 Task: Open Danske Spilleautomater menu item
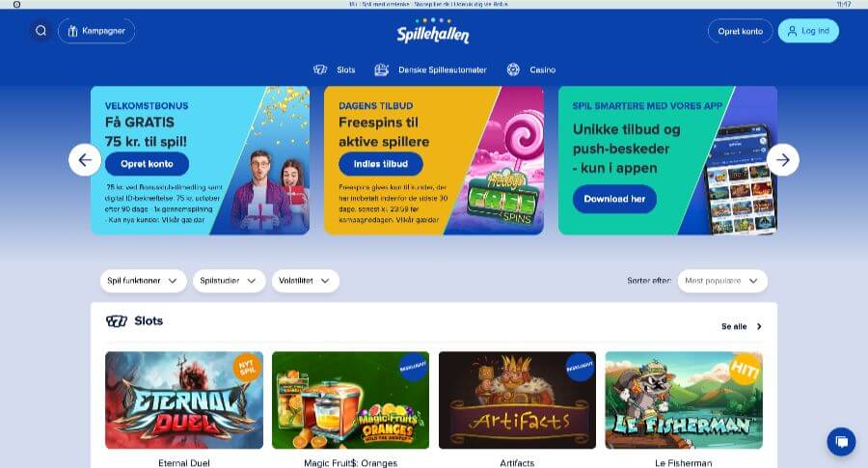(431, 69)
